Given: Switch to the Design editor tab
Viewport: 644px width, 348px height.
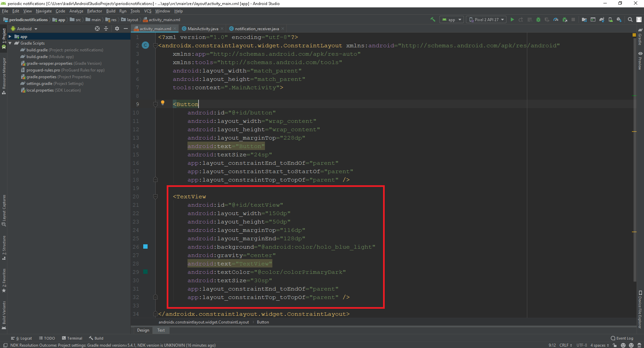Looking at the screenshot, I should coord(143,330).
